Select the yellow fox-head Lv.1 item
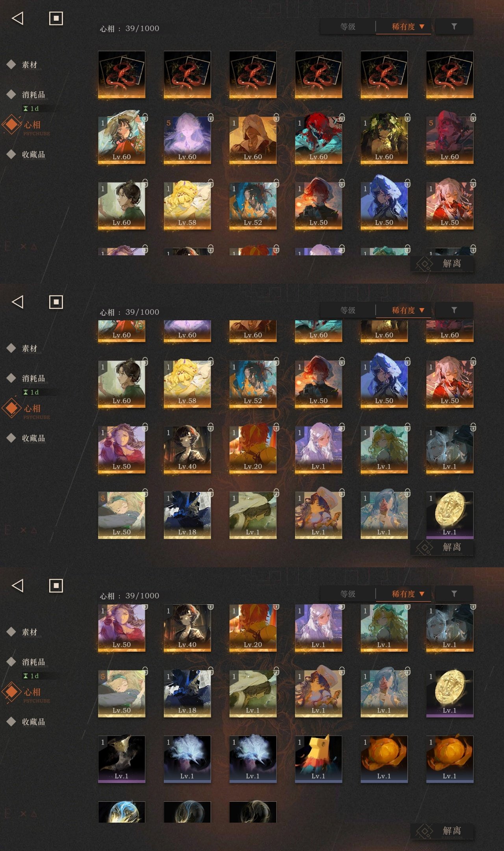The height and width of the screenshot is (851, 504). pos(319,759)
